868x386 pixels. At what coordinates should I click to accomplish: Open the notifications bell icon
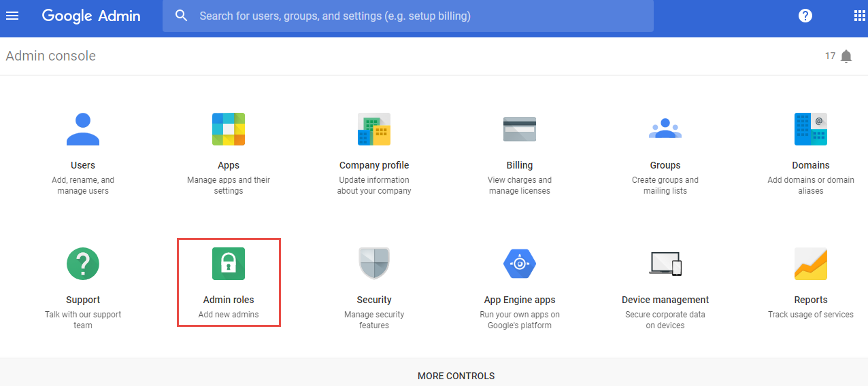pyautogui.click(x=846, y=56)
